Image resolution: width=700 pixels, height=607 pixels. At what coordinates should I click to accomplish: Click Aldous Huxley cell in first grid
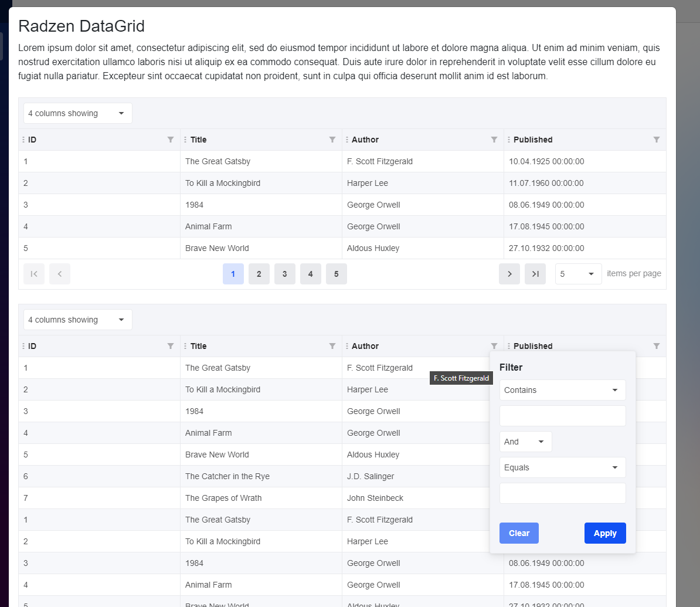(x=373, y=248)
